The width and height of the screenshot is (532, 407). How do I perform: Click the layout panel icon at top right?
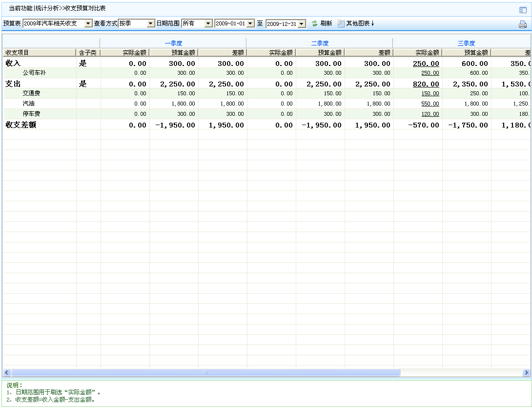click(x=522, y=10)
